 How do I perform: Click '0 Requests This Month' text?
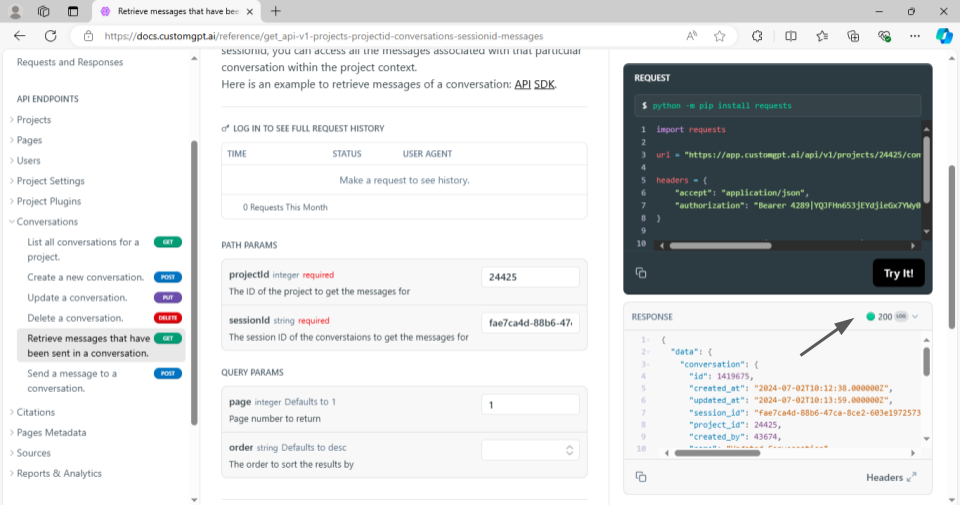tap(285, 208)
